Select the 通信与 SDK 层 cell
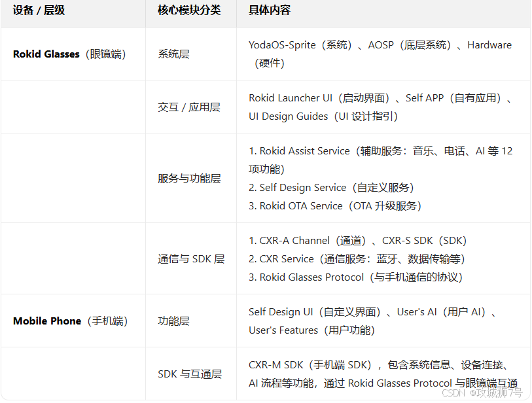Image resolution: width=532 pixels, height=403 pixels. [x=191, y=259]
